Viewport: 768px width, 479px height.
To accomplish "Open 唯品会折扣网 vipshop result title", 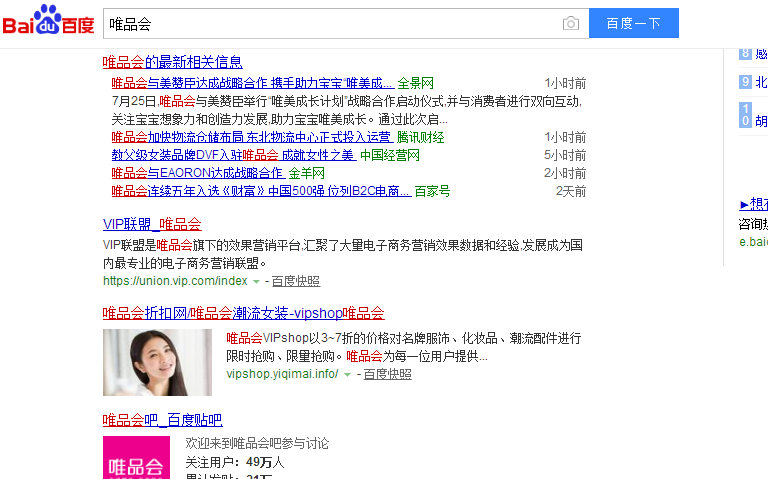I will 243,313.
